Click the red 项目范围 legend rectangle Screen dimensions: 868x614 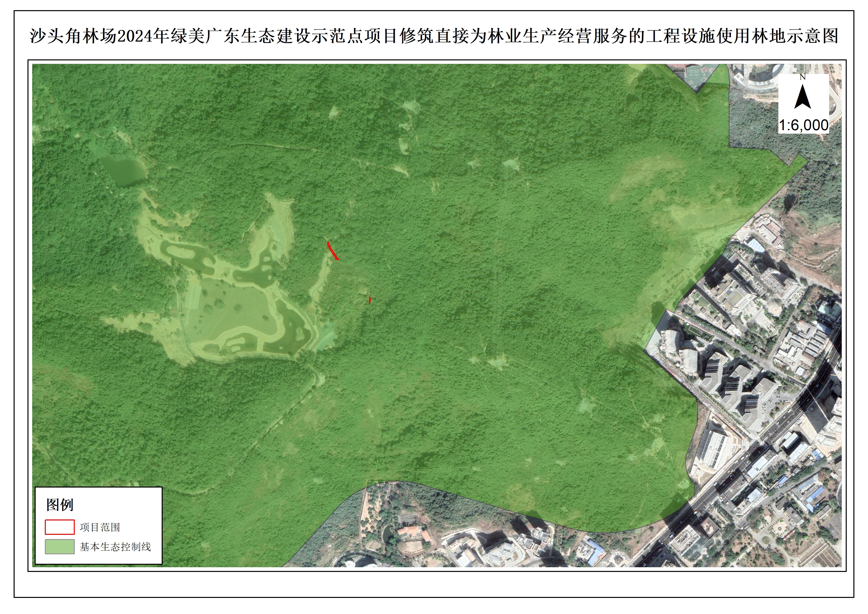[60, 527]
